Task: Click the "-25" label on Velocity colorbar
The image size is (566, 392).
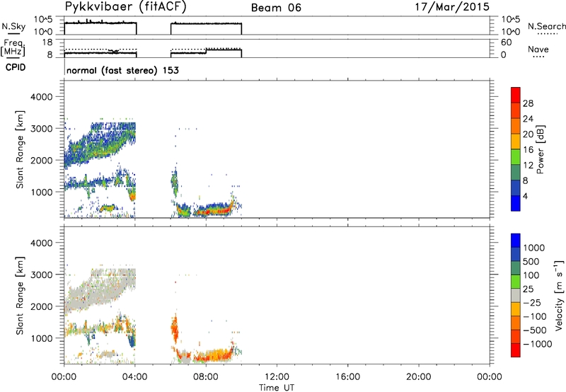Action: 532,303
